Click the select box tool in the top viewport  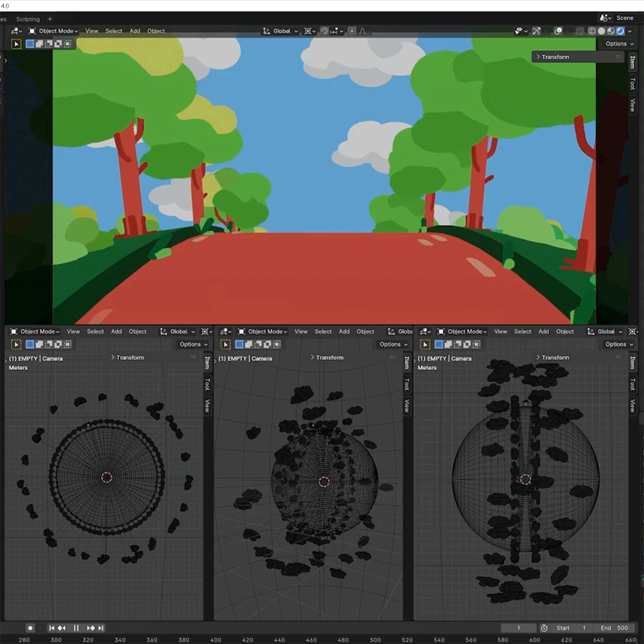click(16, 44)
